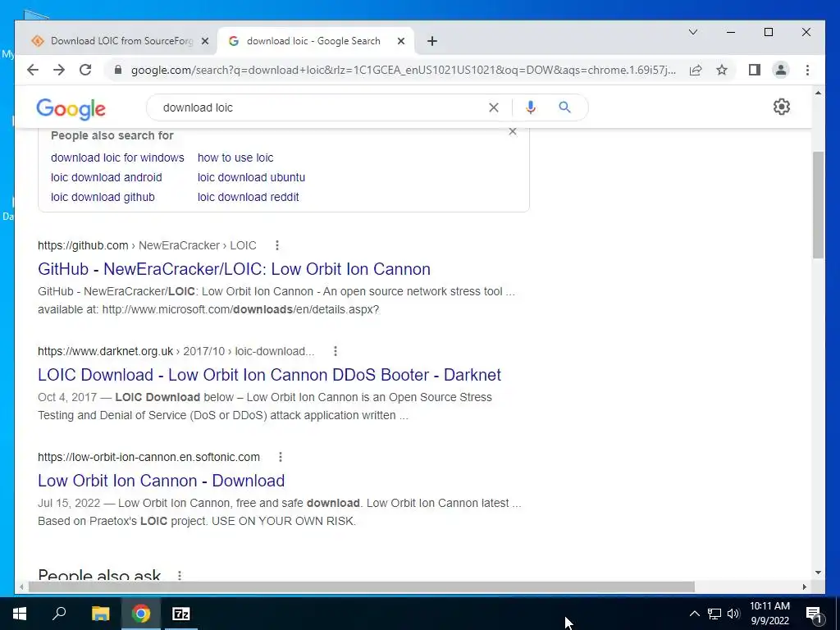The height and width of the screenshot is (630, 840).
Task: Click the low-orbit-ion-cannon.en.softonic.com URL text
Action: click(149, 457)
